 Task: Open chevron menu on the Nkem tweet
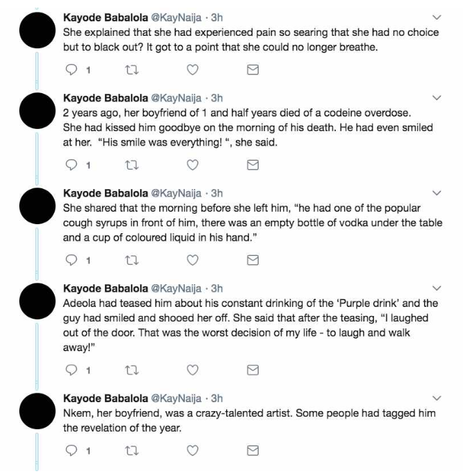click(x=437, y=398)
